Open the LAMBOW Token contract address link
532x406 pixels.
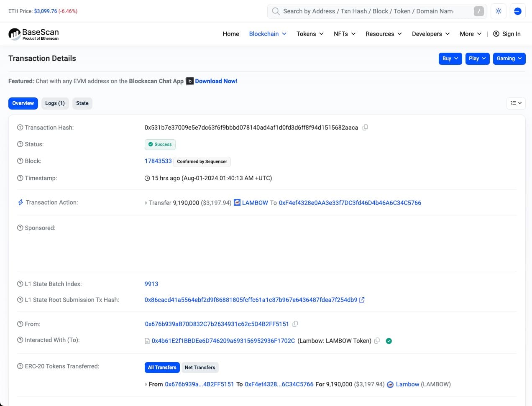click(x=223, y=341)
